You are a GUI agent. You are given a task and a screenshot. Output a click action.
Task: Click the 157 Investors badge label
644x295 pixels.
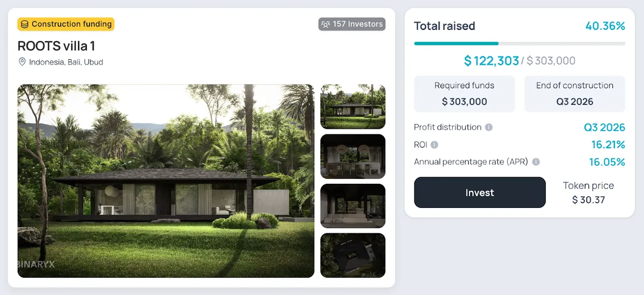(x=358, y=24)
